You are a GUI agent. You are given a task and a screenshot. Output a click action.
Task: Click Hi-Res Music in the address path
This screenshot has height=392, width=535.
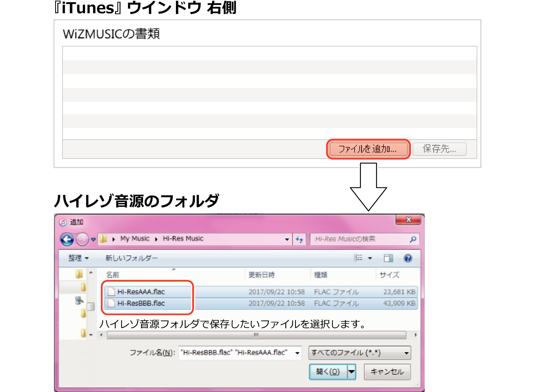[x=183, y=238]
